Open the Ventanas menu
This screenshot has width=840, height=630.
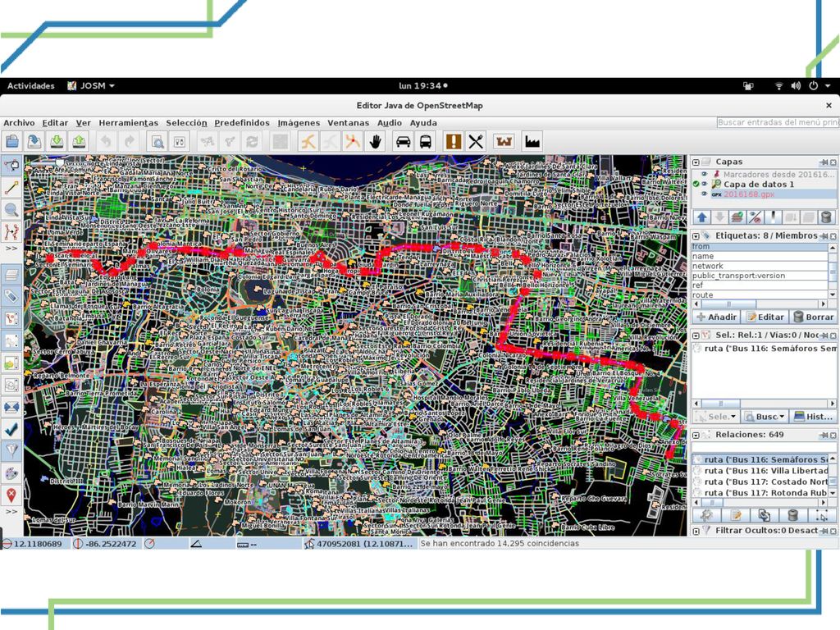tap(348, 123)
